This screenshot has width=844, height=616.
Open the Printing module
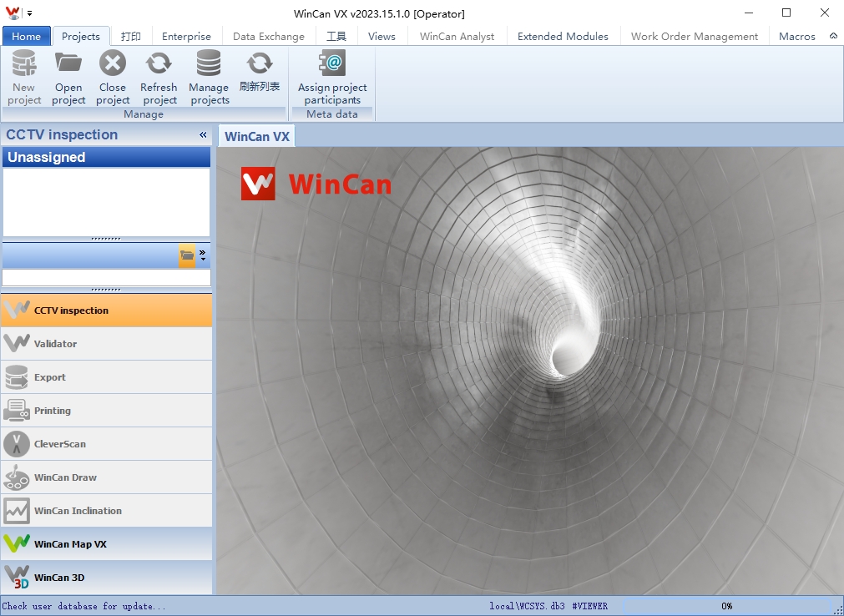[x=107, y=411]
